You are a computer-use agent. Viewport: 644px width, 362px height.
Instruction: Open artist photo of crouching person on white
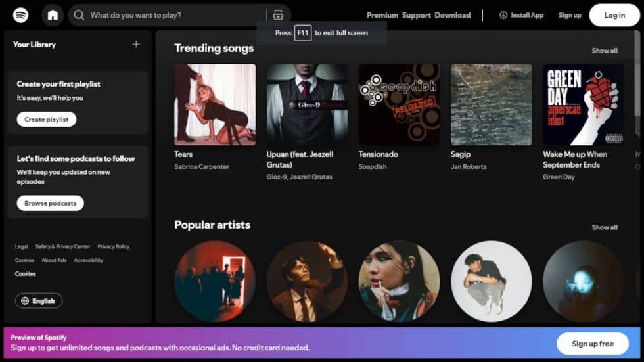[492, 281]
